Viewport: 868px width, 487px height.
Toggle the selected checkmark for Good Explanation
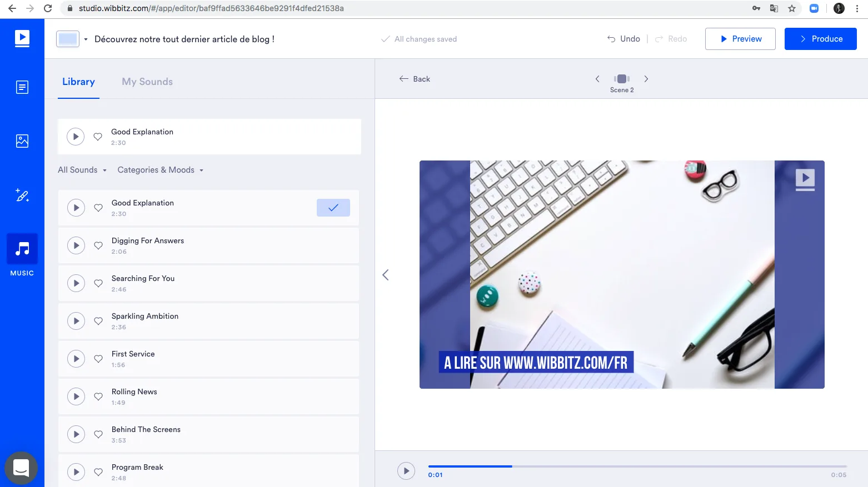[x=333, y=208]
